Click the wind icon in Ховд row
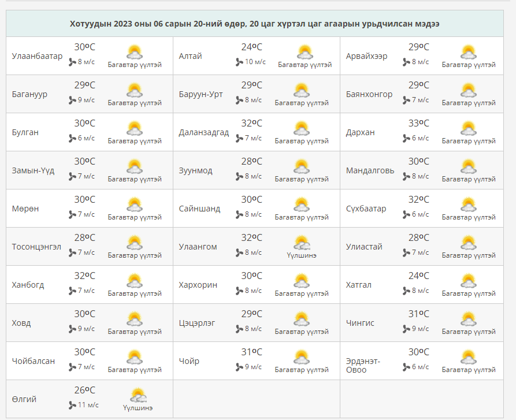516x420 pixels. [x=73, y=329]
